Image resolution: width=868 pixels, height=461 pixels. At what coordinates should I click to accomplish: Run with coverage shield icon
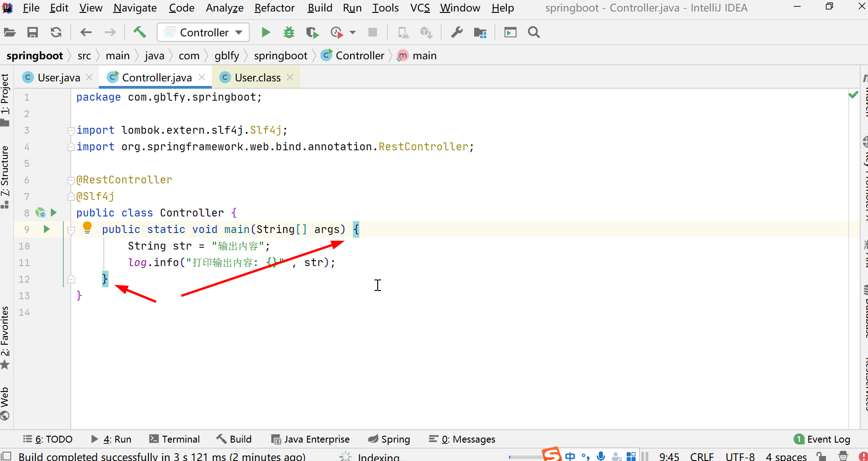[x=312, y=32]
